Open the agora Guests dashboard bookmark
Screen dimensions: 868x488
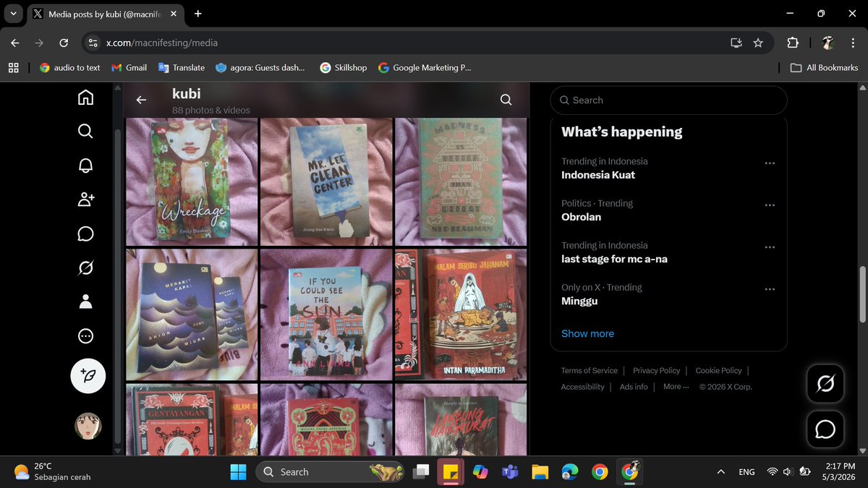[260, 67]
